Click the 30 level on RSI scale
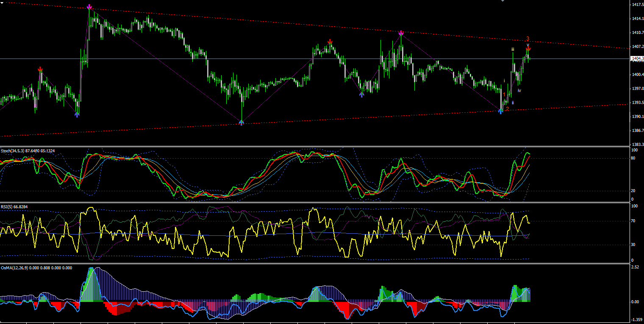The width and height of the screenshot is (644, 324). coord(633,245)
